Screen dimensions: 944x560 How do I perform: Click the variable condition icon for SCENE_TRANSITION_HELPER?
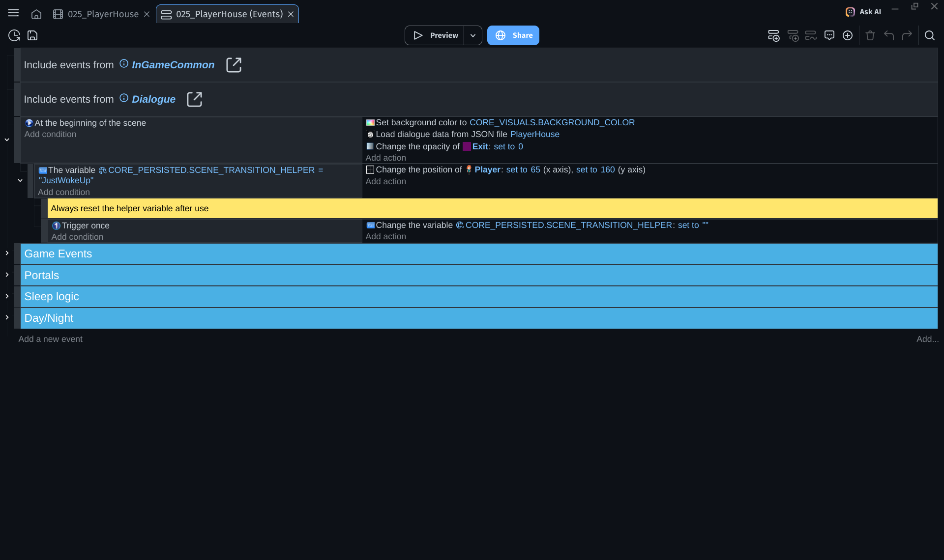click(43, 170)
